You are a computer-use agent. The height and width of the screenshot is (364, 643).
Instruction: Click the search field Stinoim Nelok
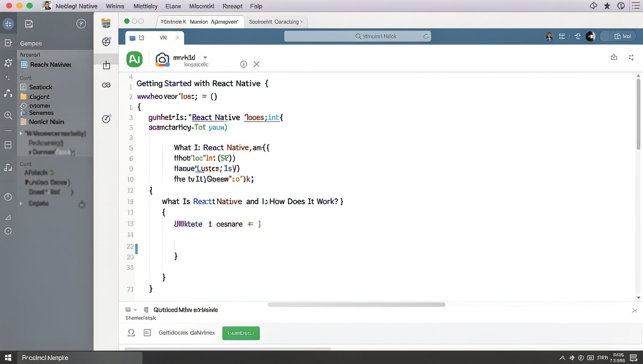point(357,36)
